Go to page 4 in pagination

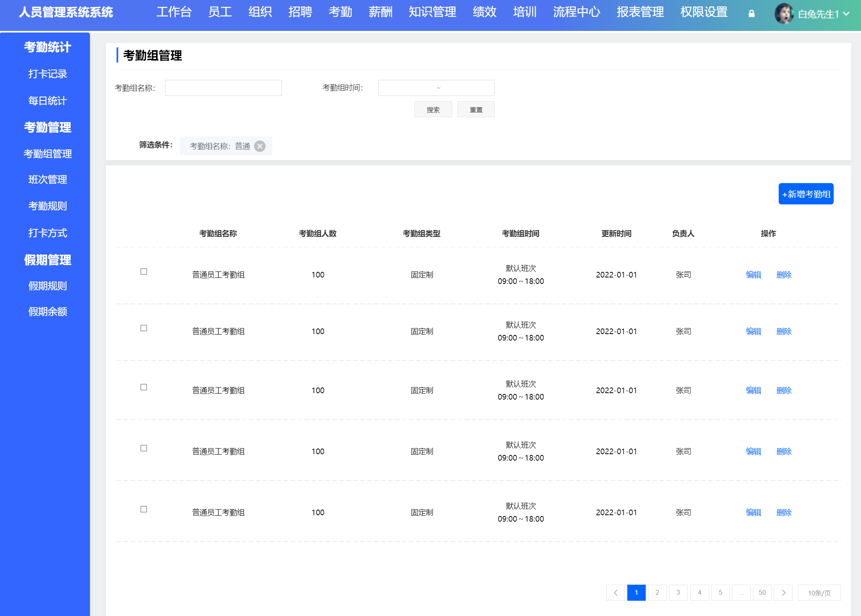(x=700, y=593)
